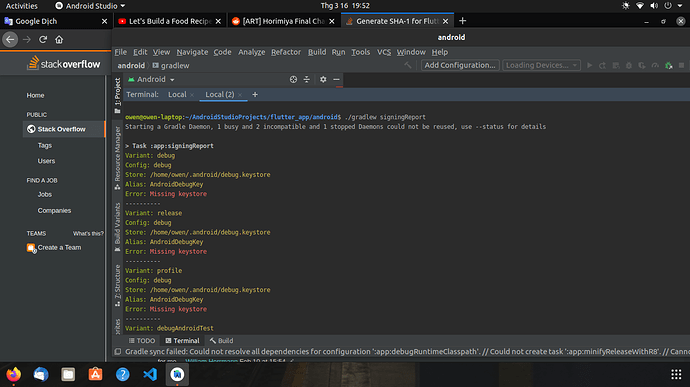Click the scroll-from-source target icon
Viewport: 690px width, 387px height.
[x=293, y=79]
